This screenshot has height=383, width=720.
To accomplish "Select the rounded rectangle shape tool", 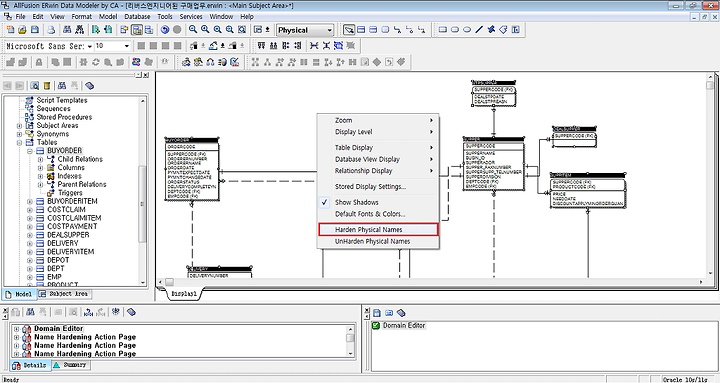I will [455, 30].
